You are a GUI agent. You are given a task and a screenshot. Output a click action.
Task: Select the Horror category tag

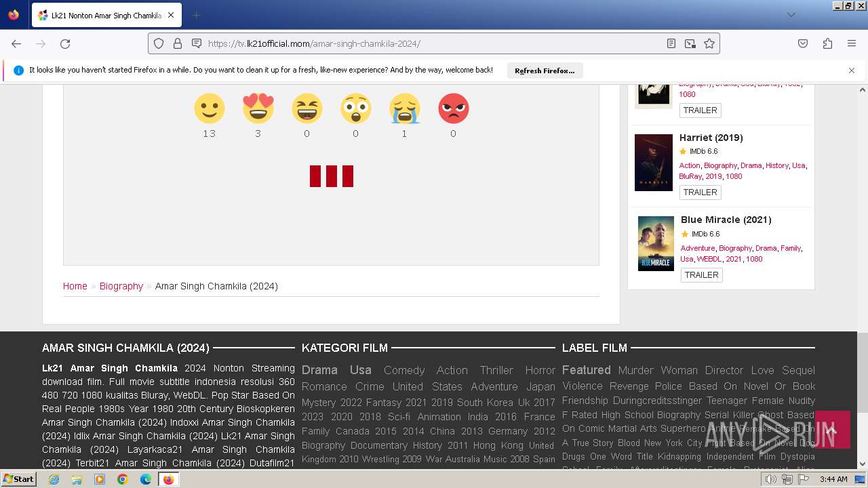540,370
